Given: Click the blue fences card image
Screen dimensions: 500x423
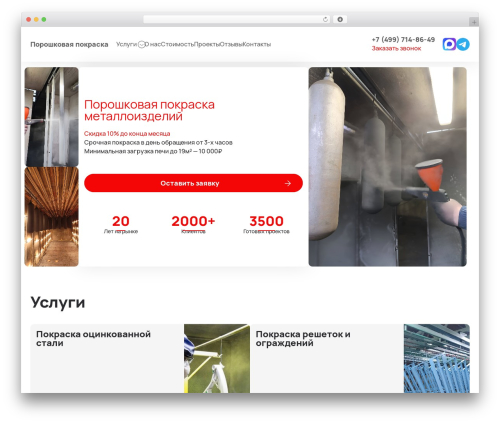Looking at the screenshot, I should click(437, 358).
